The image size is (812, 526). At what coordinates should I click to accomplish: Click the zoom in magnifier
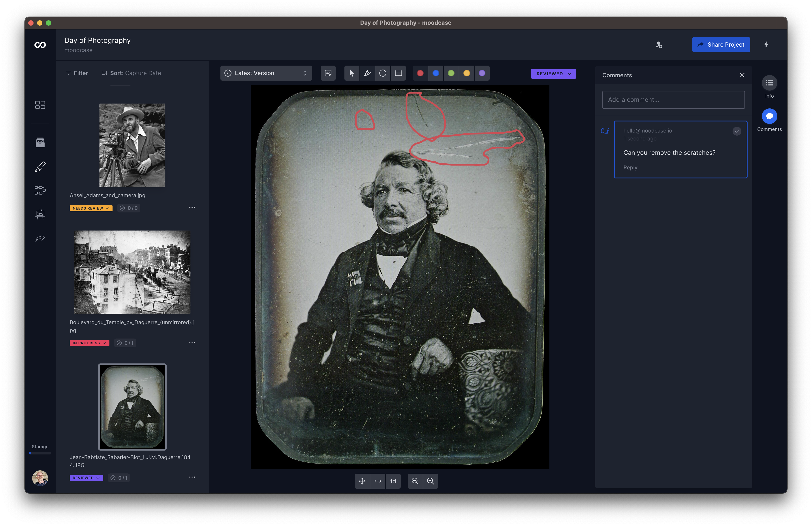point(430,481)
